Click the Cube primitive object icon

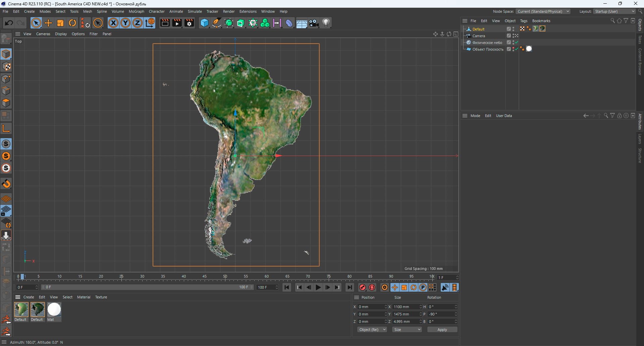(204, 23)
